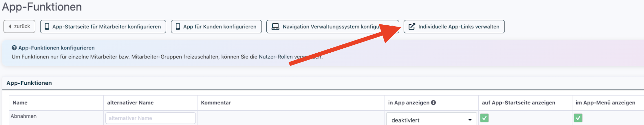Click laptop icon for Navigation Verwaltungssystem

pyautogui.click(x=275, y=27)
